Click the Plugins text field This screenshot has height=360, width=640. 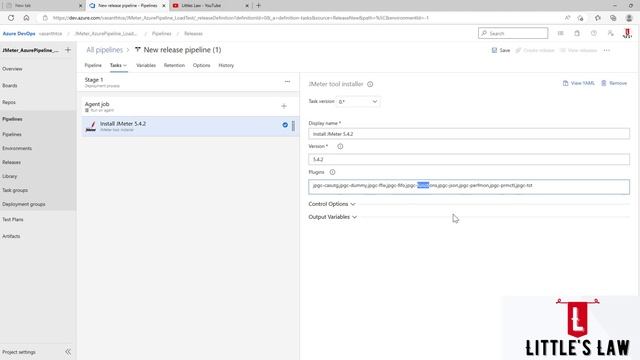click(469, 187)
